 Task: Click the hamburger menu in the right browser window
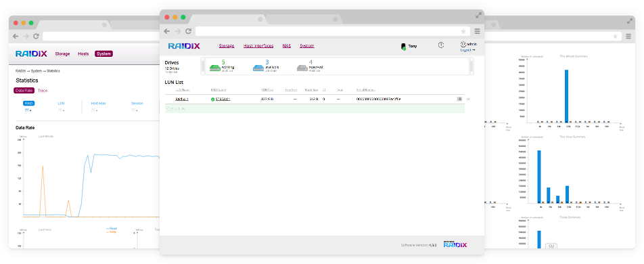pos(628,36)
